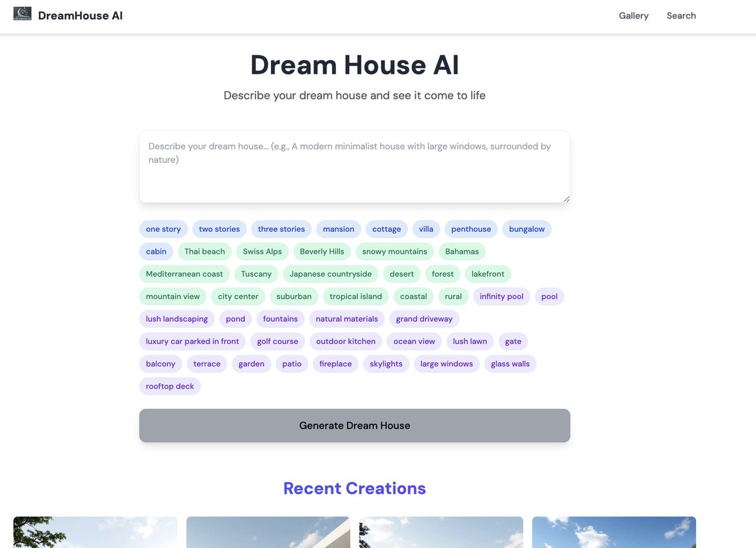Add the 'fountains' tag
Viewport: 756px width, 548px height.
(x=280, y=319)
